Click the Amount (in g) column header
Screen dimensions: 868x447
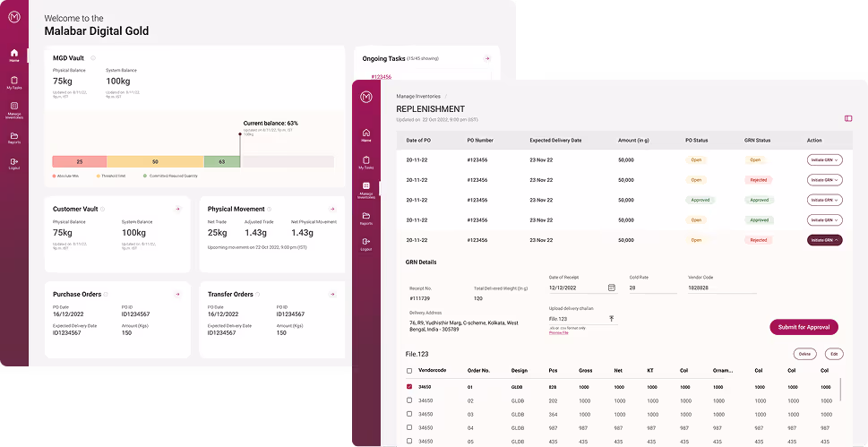[633, 141]
